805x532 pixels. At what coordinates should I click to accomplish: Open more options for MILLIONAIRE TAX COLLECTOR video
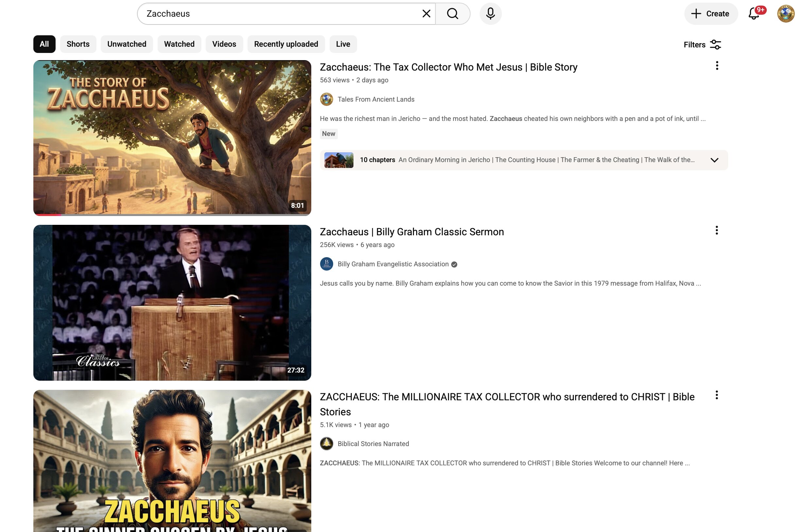pyautogui.click(x=717, y=395)
